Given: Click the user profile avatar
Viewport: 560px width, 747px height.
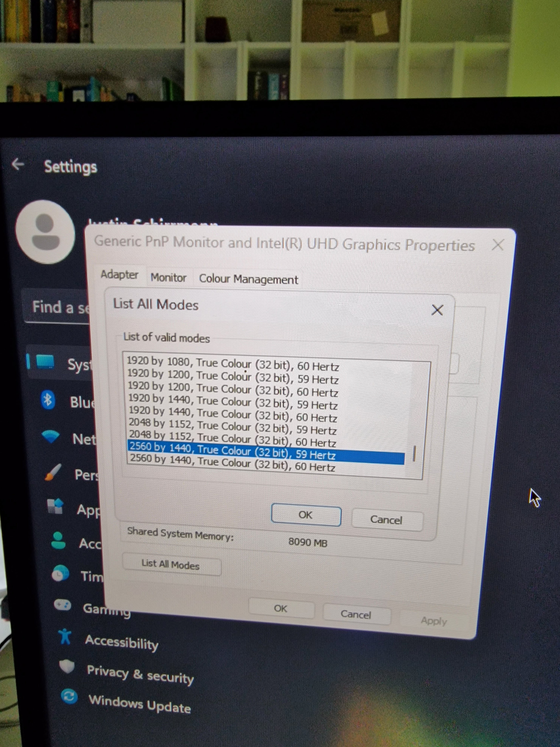Looking at the screenshot, I should [x=46, y=232].
